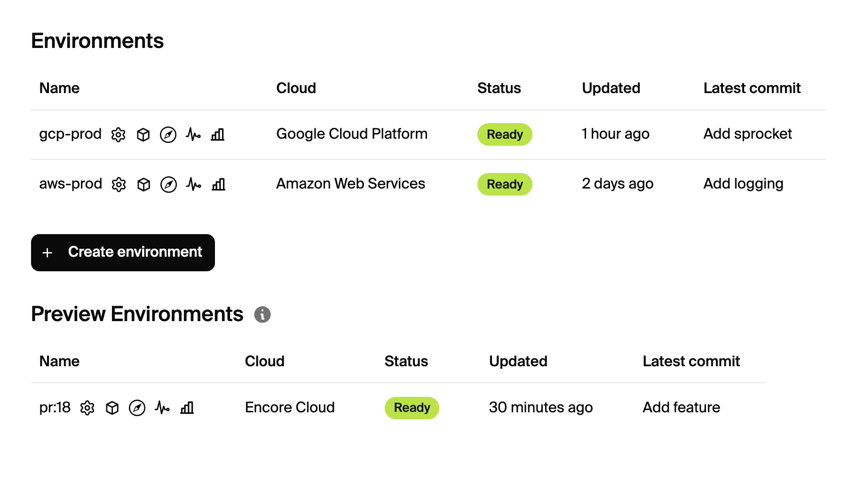The height and width of the screenshot is (504, 857).
Task: Click the cube icon next to pr:18
Action: pyautogui.click(x=112, y=408)
